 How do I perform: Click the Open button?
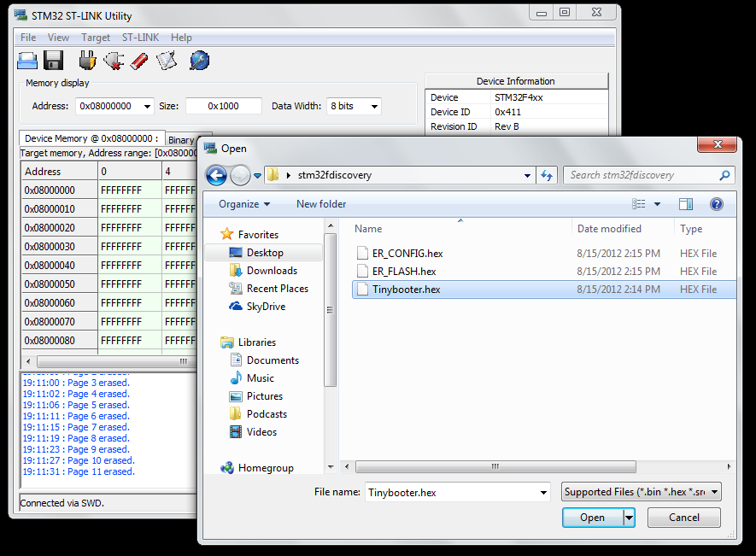(x=592, y=518)
